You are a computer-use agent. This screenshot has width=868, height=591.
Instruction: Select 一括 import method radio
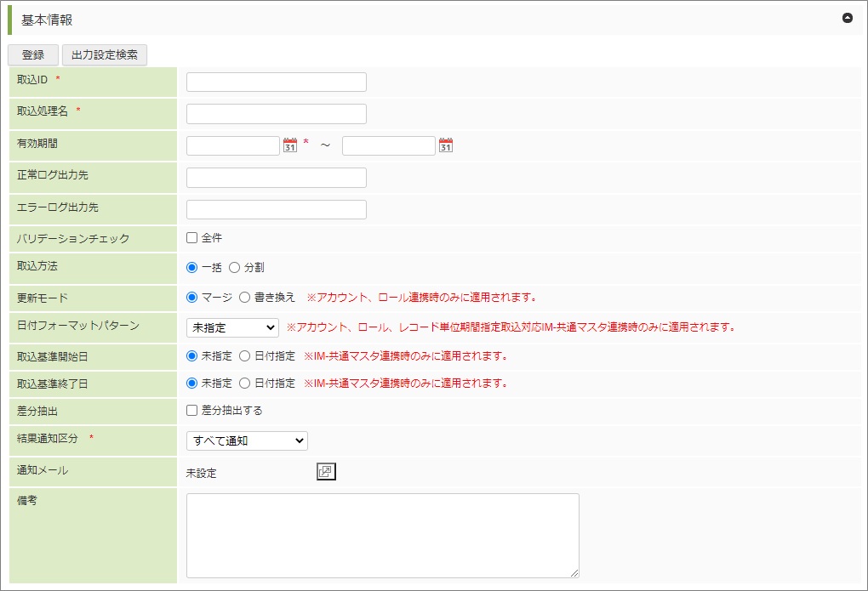tap(192, 267)
